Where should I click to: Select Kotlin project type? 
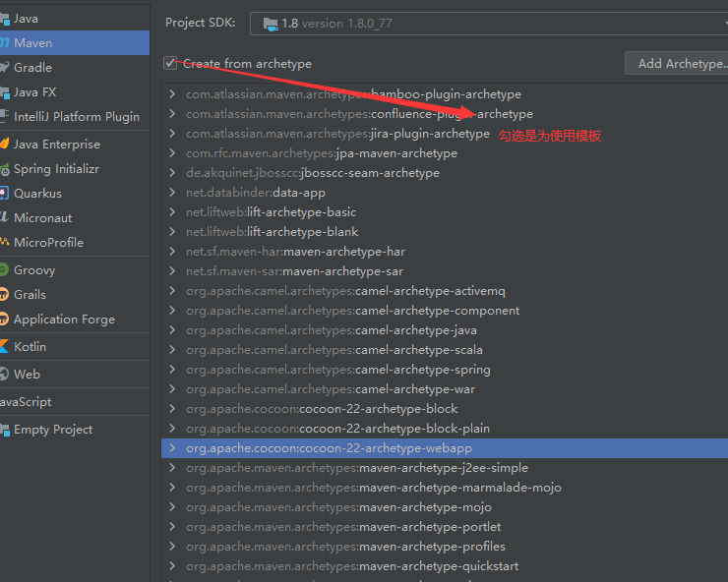tap(75, 346)
